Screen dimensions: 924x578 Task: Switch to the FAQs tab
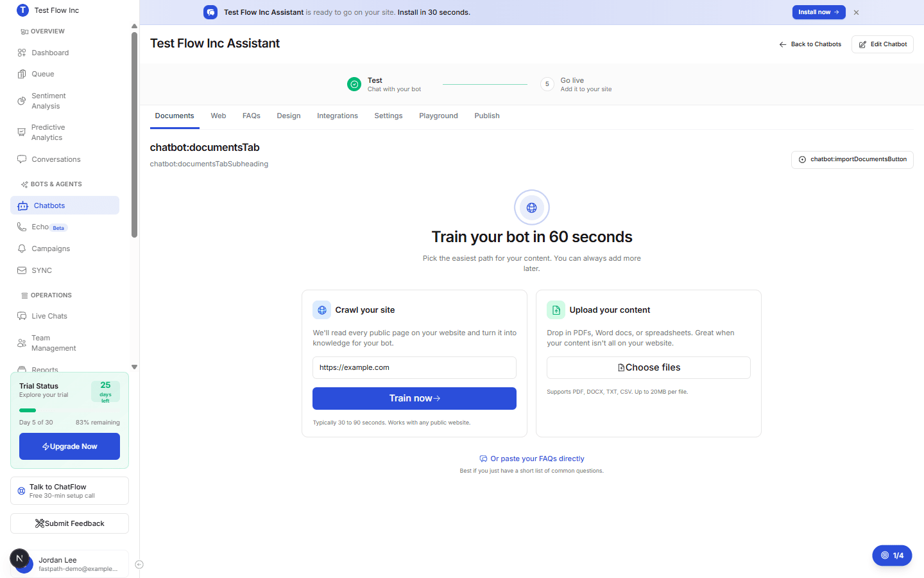[252, 116]
